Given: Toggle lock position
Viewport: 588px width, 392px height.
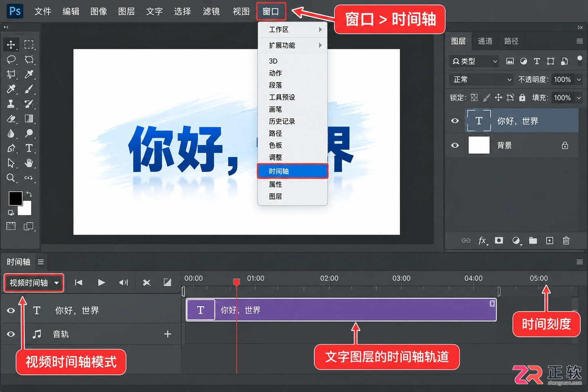Looking at the screenshot, I should (x=498, y=98).
